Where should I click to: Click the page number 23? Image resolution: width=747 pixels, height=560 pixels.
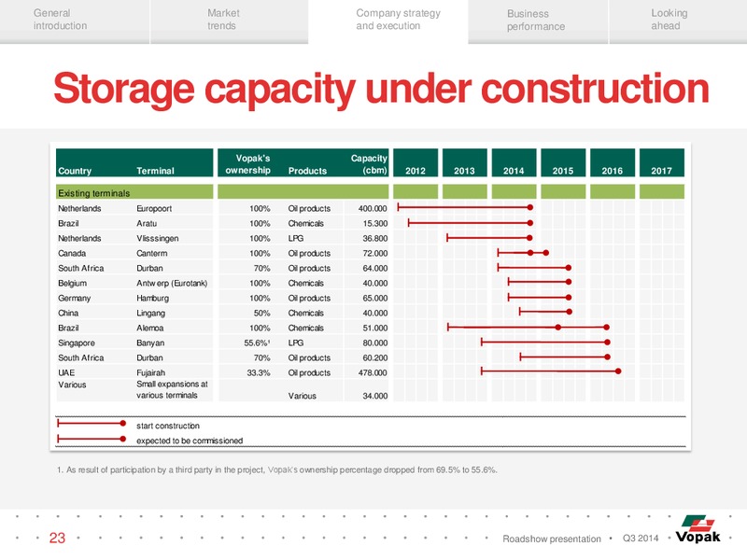pos(57,538)
